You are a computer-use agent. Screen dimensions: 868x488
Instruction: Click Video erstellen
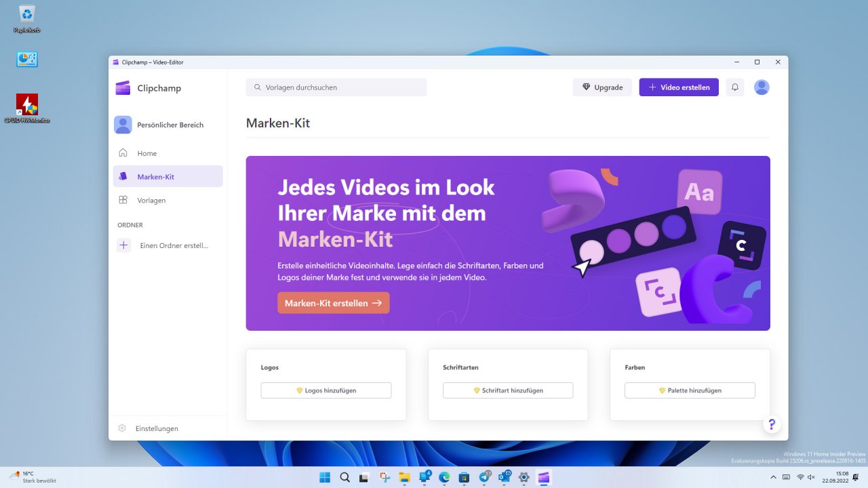point(679,87)
